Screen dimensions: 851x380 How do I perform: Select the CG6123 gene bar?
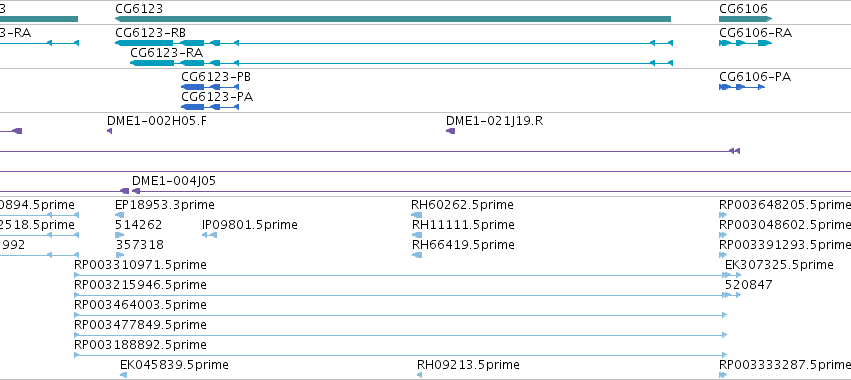393,19
